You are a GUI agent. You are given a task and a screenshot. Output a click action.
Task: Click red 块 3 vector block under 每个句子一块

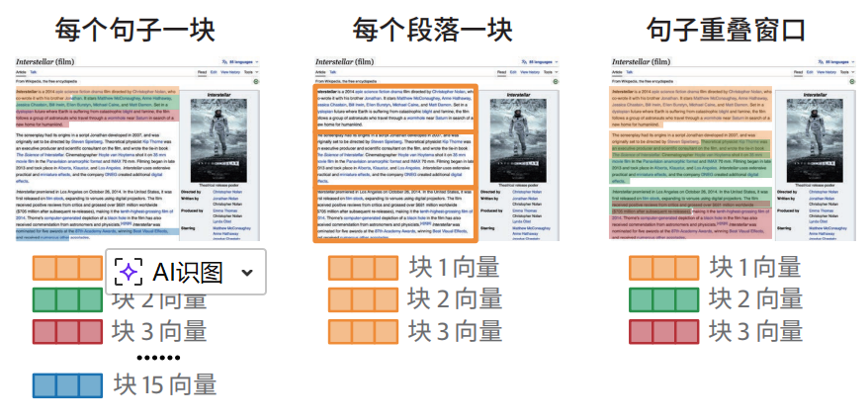67,331
